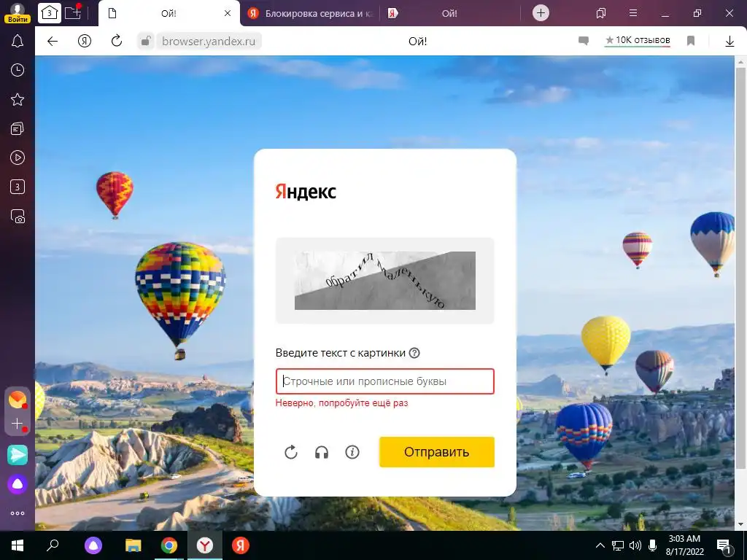Switch to the third Ой! tab

tap(449, 13)
